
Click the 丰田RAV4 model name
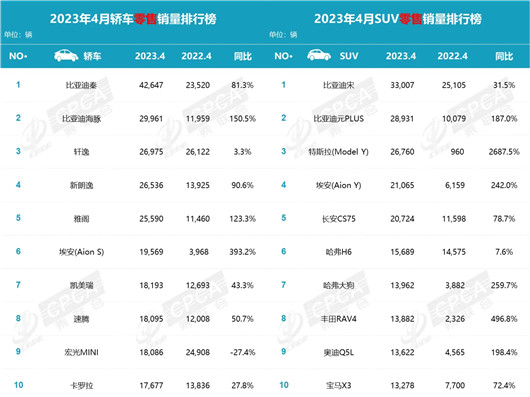pyautogui.click(x=338, y=319)
